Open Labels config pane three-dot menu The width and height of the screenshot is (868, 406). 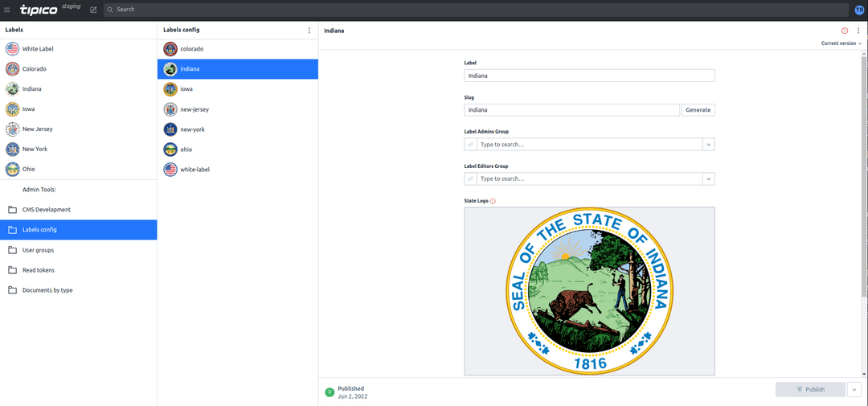click(309, 31)
